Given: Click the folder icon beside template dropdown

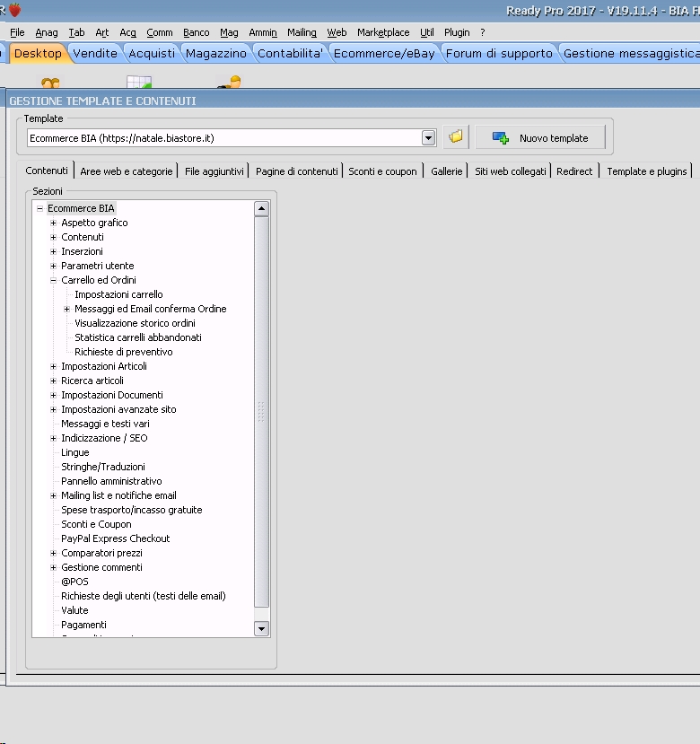Looking at the screenshot, I should coord(456,137).
